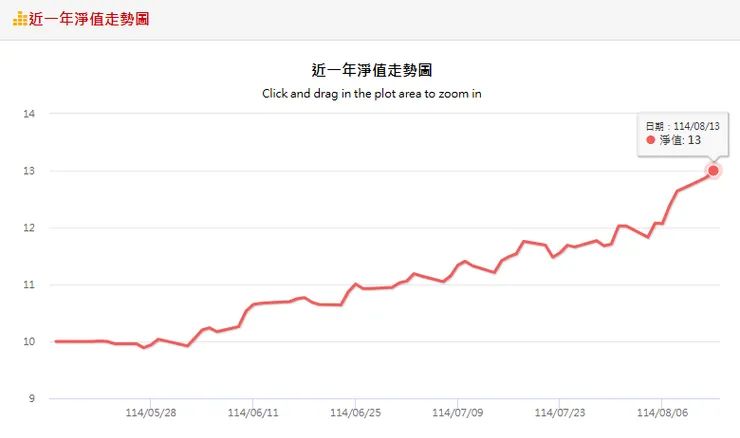Click the tooltip date 114/08/13
The image size is (740, 438).
coord(696,126)
